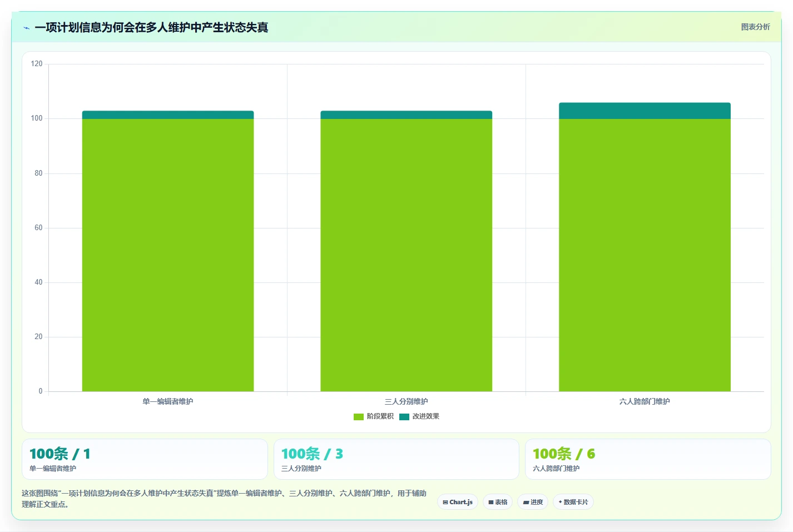Viewport: 793px width, 532px height.
Task: Click the green 阶段累积 legend color box
Action: pyautogui.click(x=359, y=416)
